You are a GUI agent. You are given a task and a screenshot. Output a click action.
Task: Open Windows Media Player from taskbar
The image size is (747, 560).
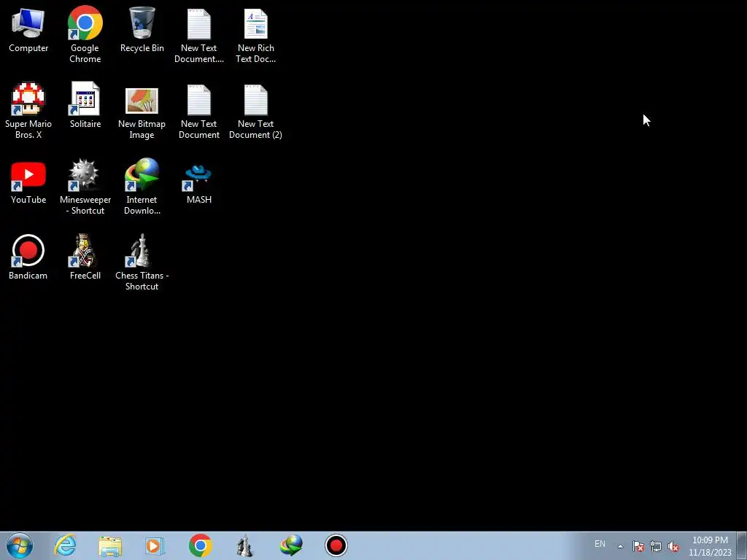pyautogui.click(x=155, y=545)
